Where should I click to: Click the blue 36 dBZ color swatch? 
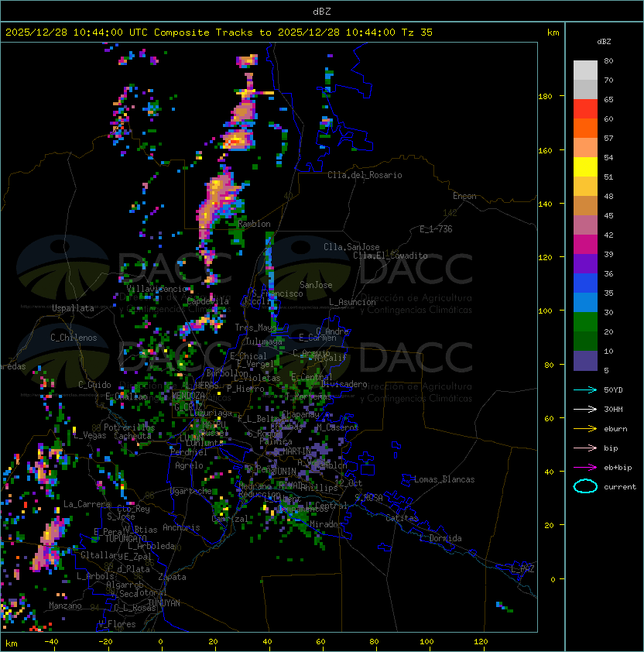click(x=585, y=283)
